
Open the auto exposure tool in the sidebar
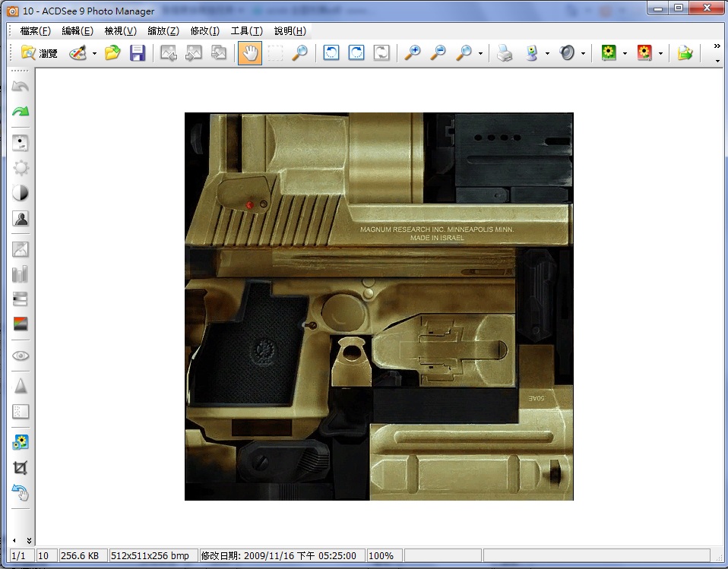[x=20, y=143]
